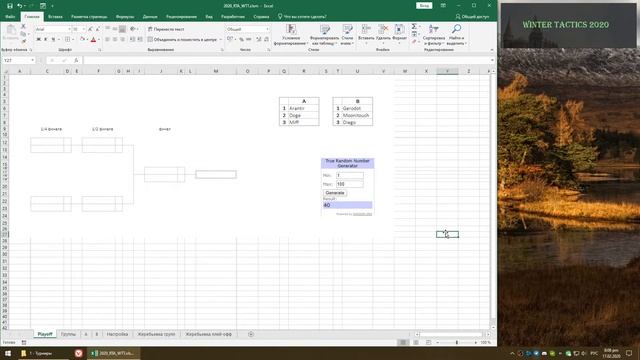Apply percent style to cells
This screenshot has width=640, height=360.
[241, 40]
